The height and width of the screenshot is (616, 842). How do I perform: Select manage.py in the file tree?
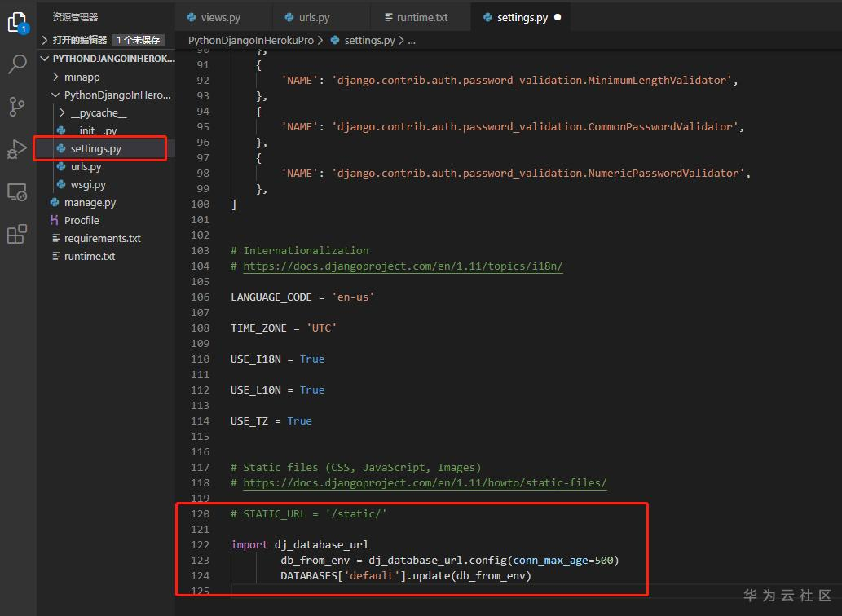tap(90, 202)
